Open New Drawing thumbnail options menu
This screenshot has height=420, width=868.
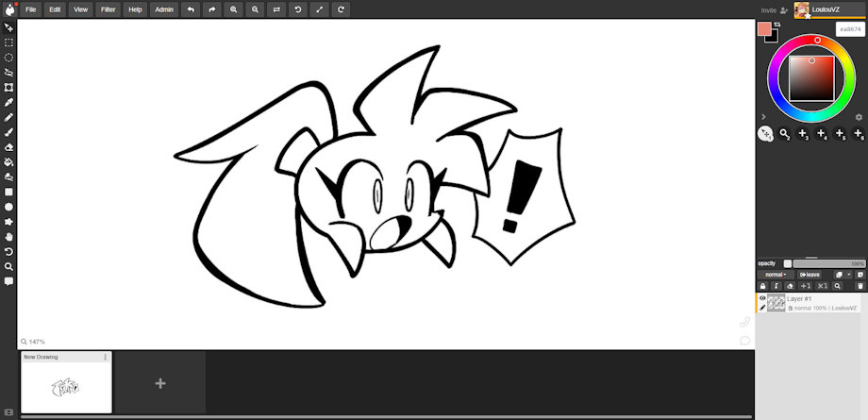(x=106, y=357)
